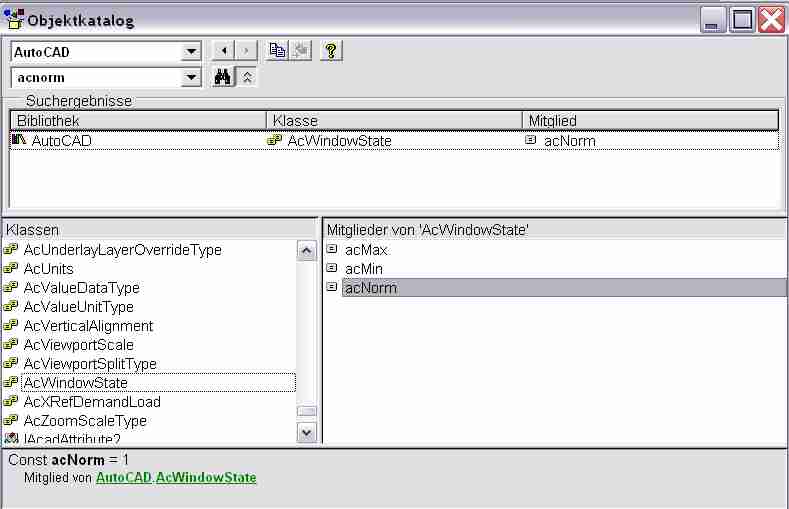Click the Klasse column header

[394, 121]
